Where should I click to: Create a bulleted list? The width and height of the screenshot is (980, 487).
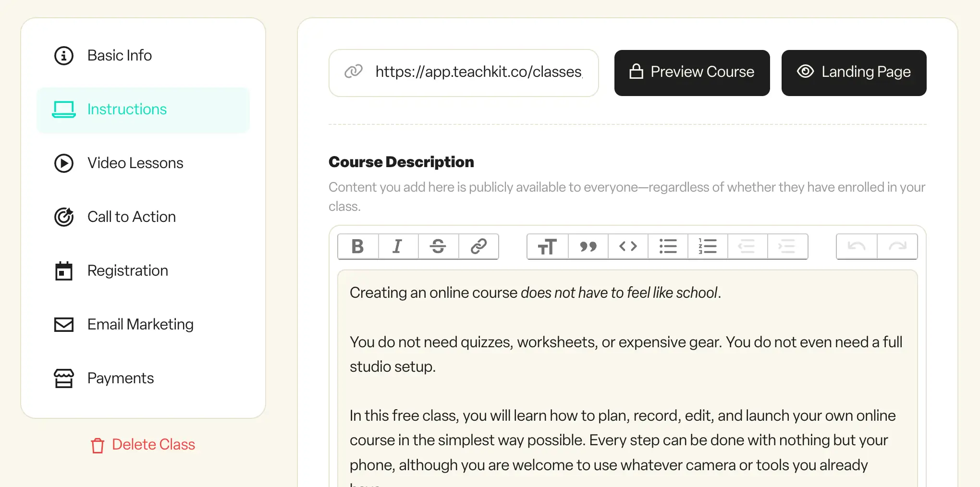coord(668,246)
